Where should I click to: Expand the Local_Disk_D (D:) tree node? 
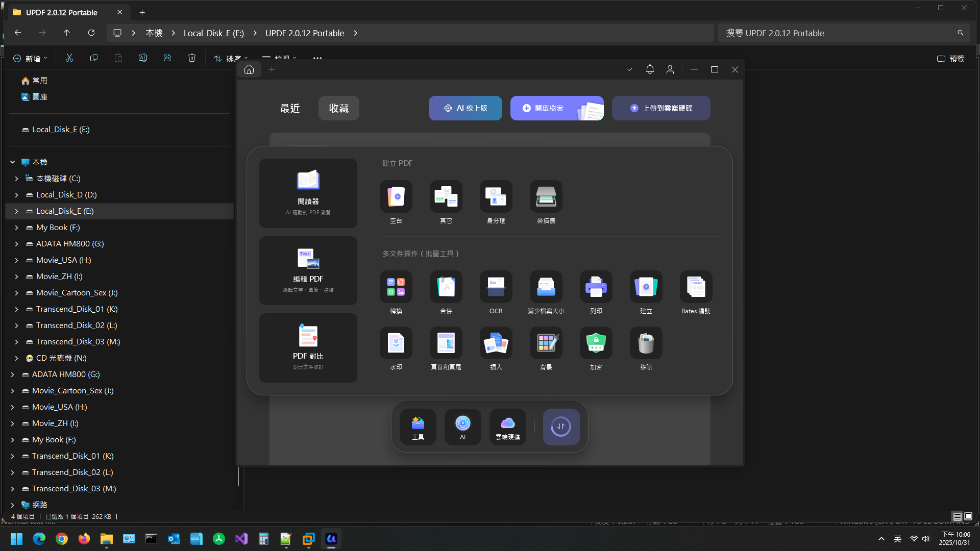tap(16, 195)
